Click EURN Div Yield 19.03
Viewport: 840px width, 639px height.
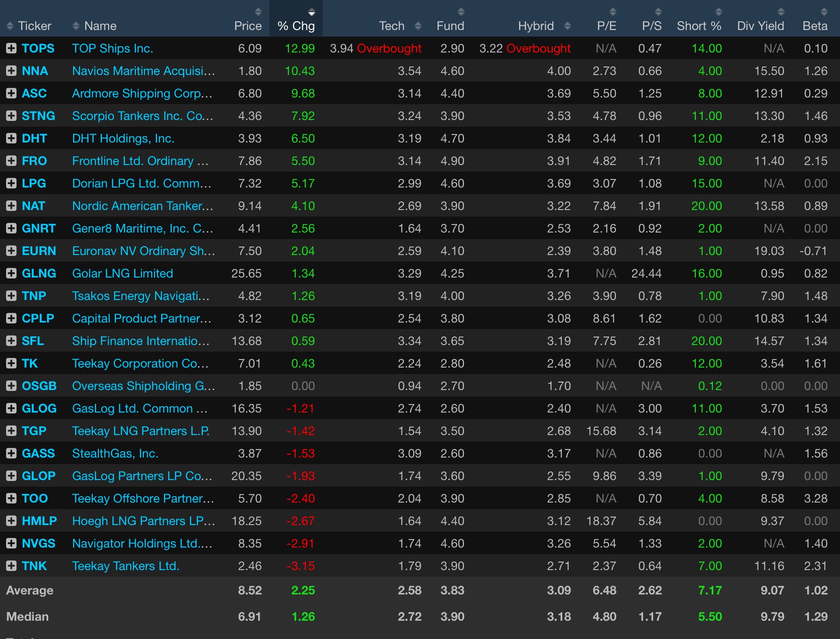click(x=769, y=251)
